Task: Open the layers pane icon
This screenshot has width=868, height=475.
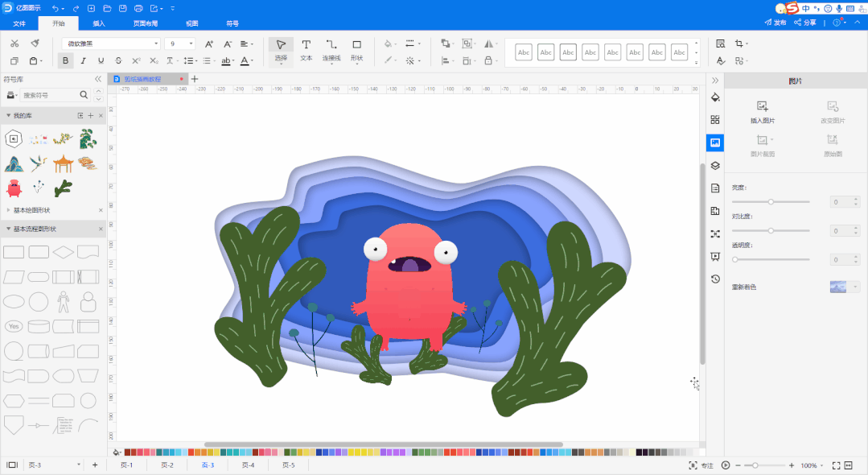Action: click(x=715, y=166)
